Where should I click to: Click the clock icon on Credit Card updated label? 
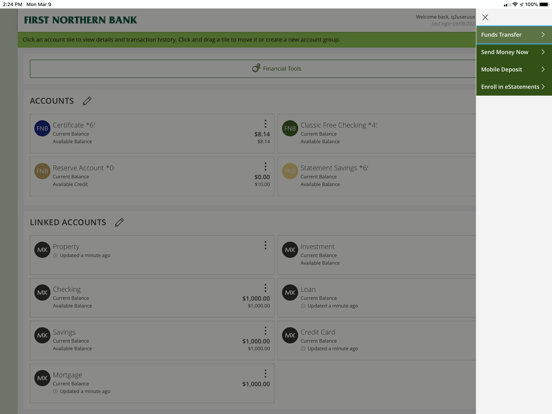[x=303, y=349]
